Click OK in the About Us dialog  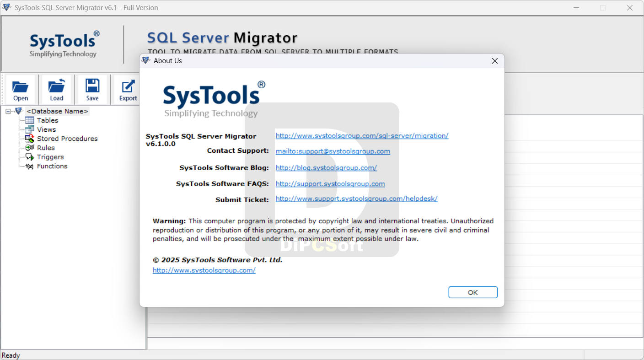[x=473, y=292]
